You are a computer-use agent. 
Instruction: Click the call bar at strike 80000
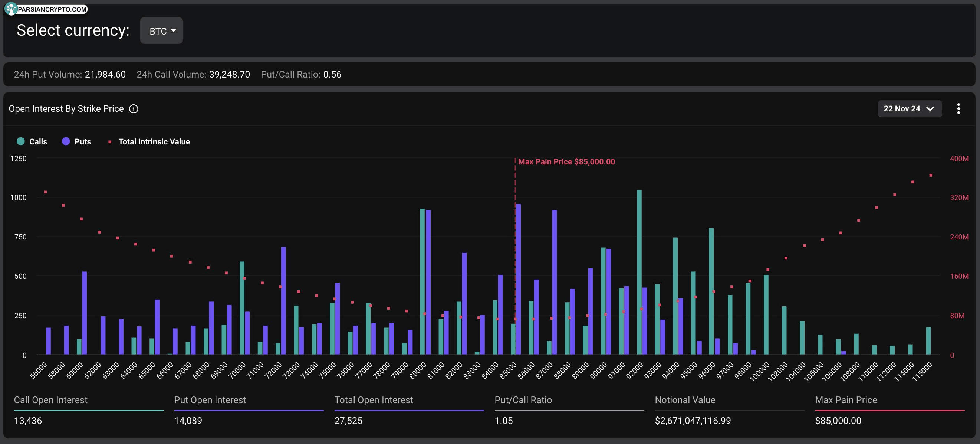[422, 281]
